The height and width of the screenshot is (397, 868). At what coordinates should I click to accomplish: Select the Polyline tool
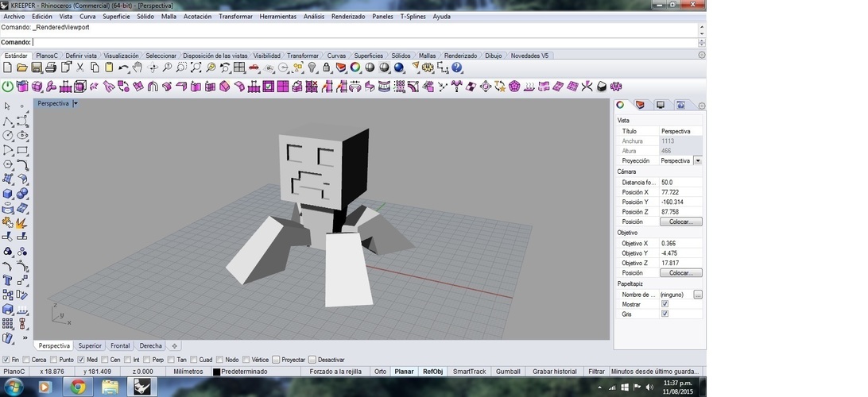point(8,121)
